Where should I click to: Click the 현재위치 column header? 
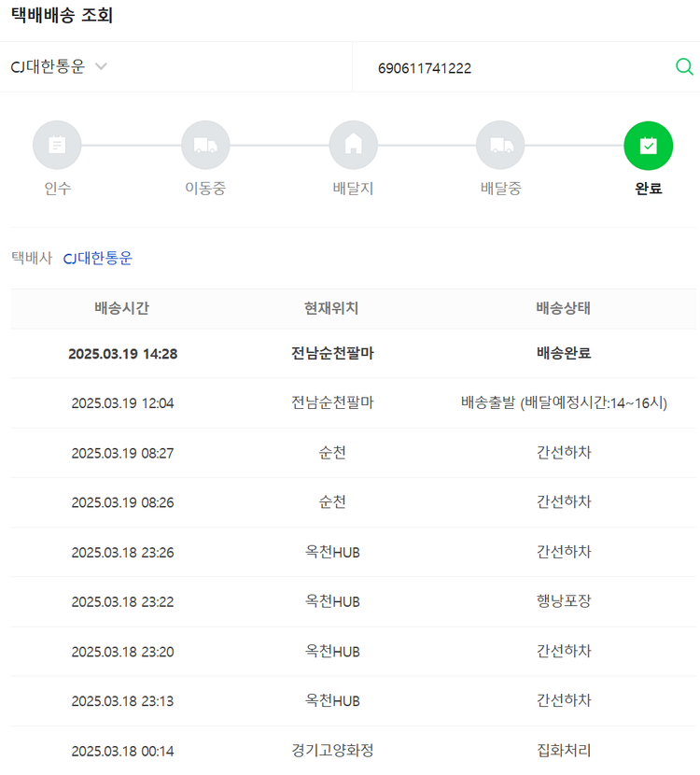331,309
